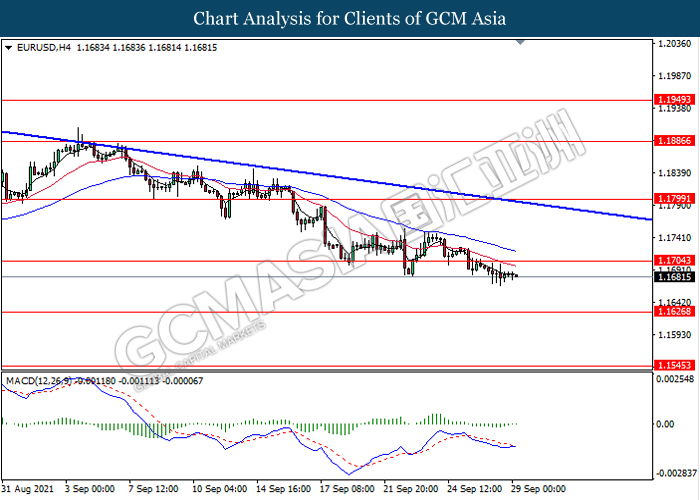Click the current price label 1.16815
This screenshot has width=700, height=500.
coord(674,277)
